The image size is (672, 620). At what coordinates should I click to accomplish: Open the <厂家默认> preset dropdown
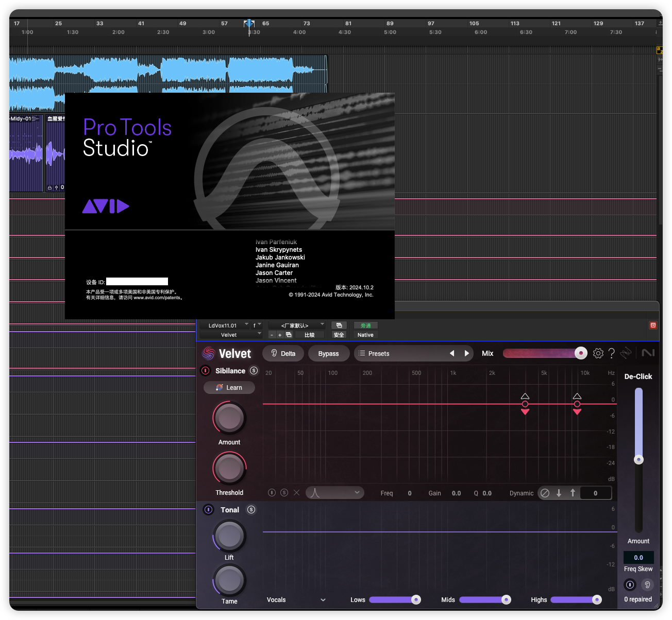point(296,325)
